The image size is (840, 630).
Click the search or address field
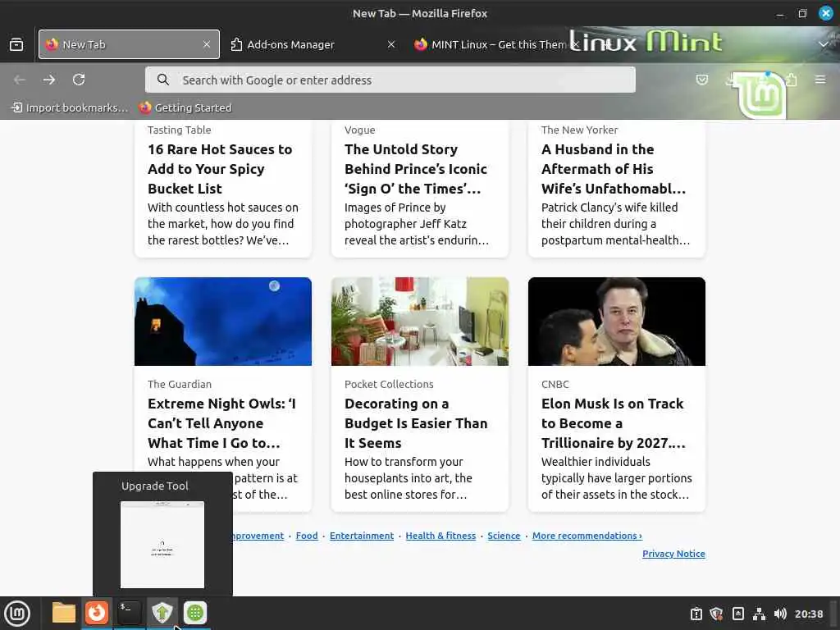click(x=390, y=80)
